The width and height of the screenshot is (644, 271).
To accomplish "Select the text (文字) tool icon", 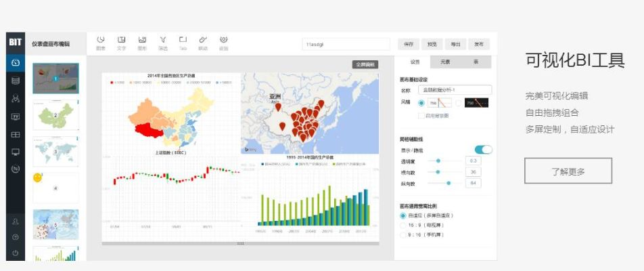I will tap(122, 42).
